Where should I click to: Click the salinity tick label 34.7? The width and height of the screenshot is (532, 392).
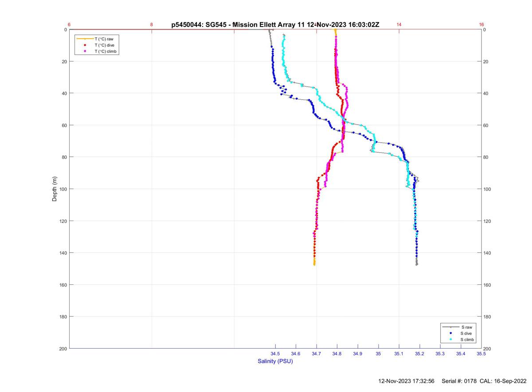(x=317, y=354)
